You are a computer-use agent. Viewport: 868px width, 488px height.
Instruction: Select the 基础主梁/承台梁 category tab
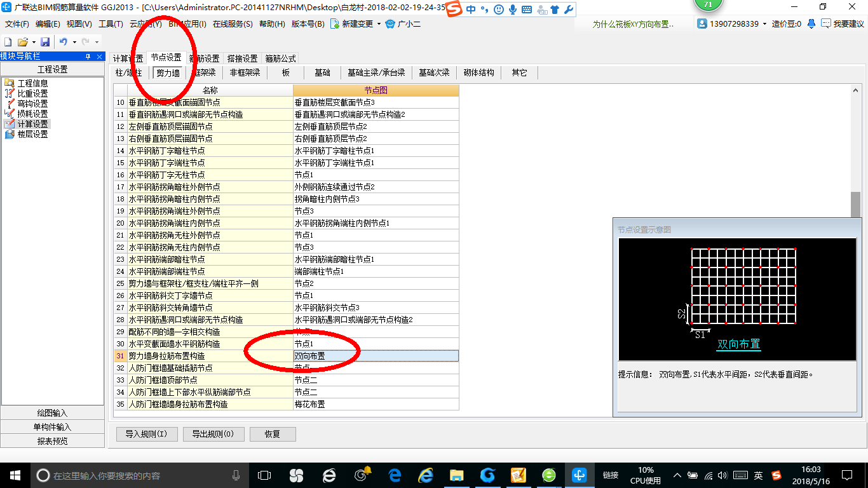[x=376, y=72]
